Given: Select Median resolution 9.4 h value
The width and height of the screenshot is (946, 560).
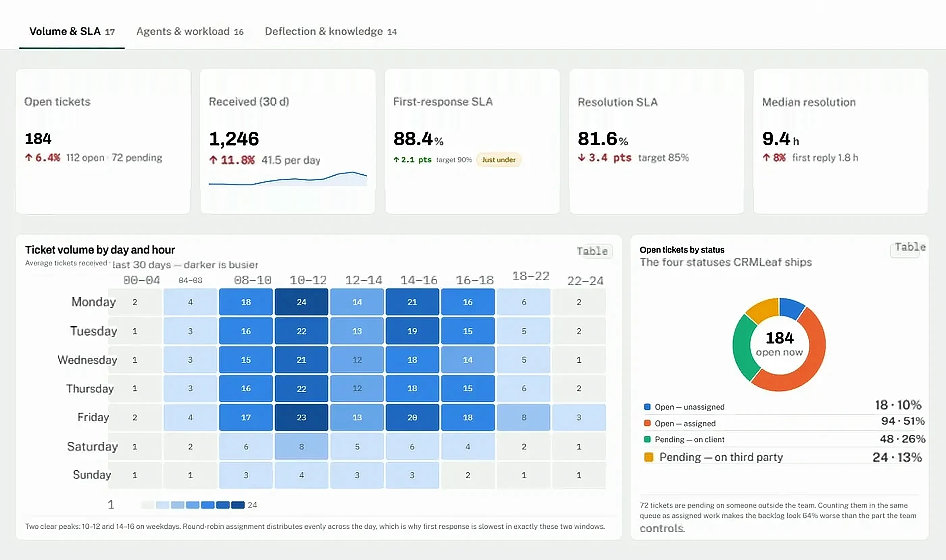Looking at the screenshot, I should click(x=781, y=139).
